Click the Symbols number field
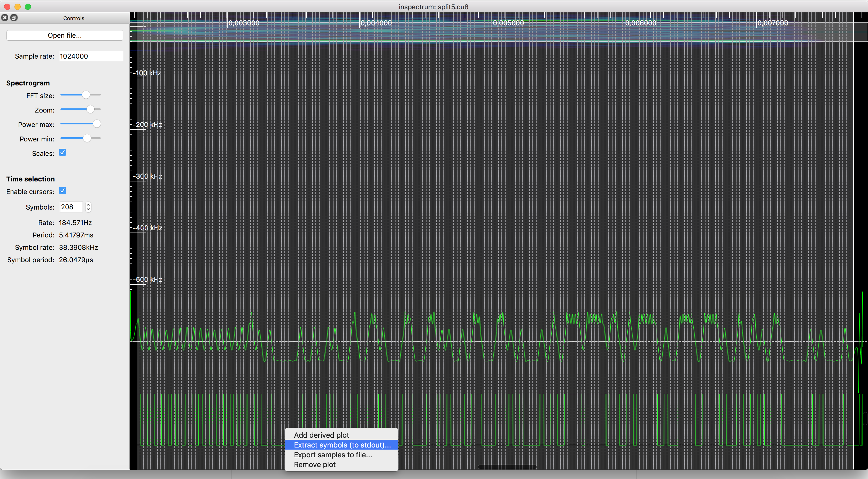868x479 pixels. coord(71,207)
